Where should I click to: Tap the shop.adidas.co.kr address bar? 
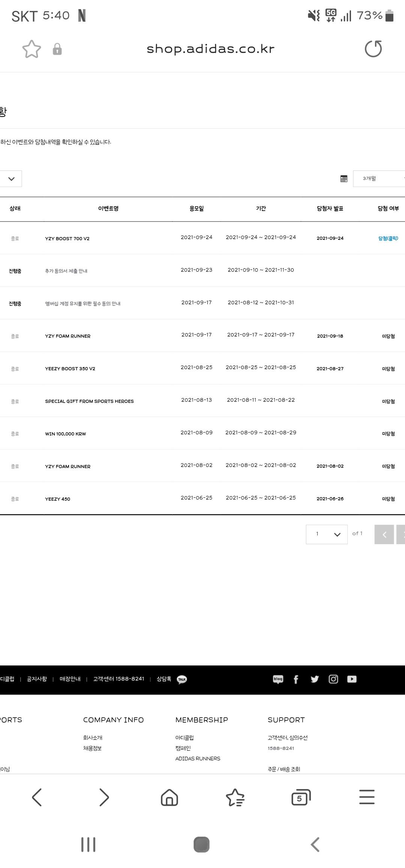pos(210,49)
